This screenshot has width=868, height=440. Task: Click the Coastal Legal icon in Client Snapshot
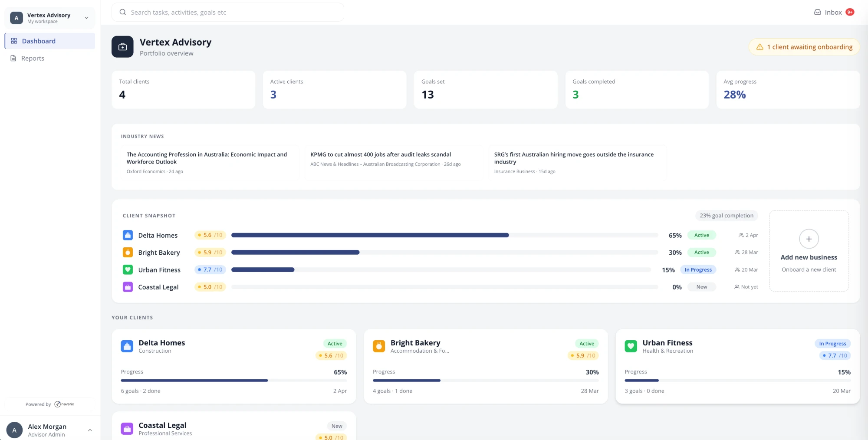coord(128,287)
